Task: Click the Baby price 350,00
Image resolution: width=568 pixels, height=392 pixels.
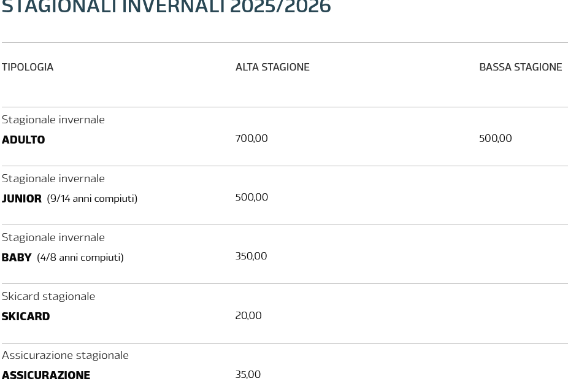Action: 251,256
